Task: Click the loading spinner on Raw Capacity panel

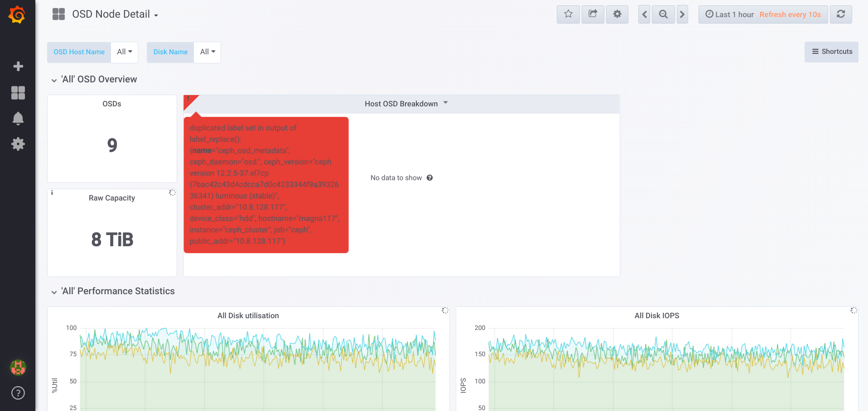Action: click(x=172, y=192)
